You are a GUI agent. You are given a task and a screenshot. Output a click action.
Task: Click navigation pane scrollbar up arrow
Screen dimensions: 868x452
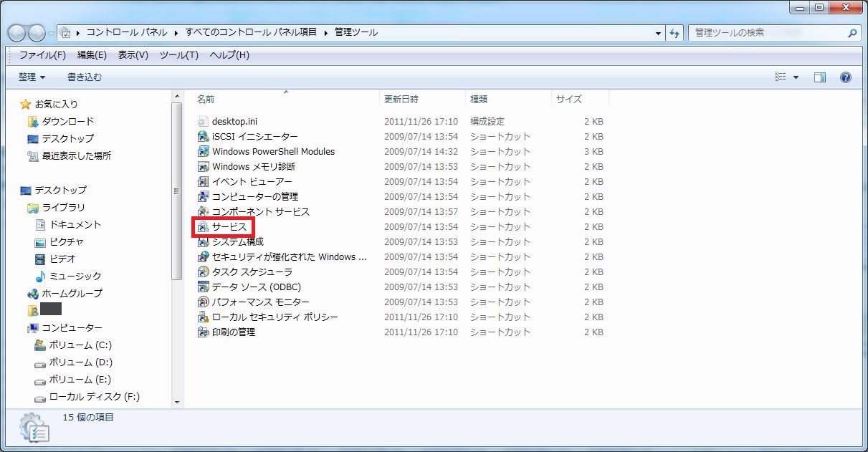pos(177,96)
